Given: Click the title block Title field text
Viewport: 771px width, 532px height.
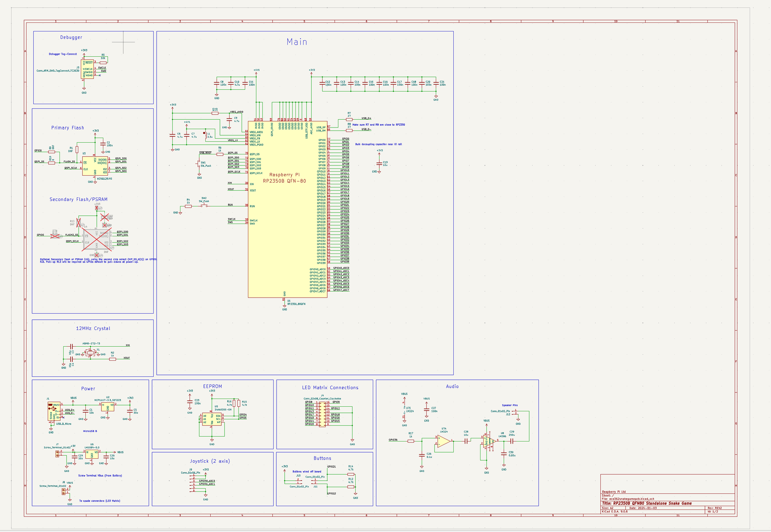Looking at the screenshot, I should 646,503.
